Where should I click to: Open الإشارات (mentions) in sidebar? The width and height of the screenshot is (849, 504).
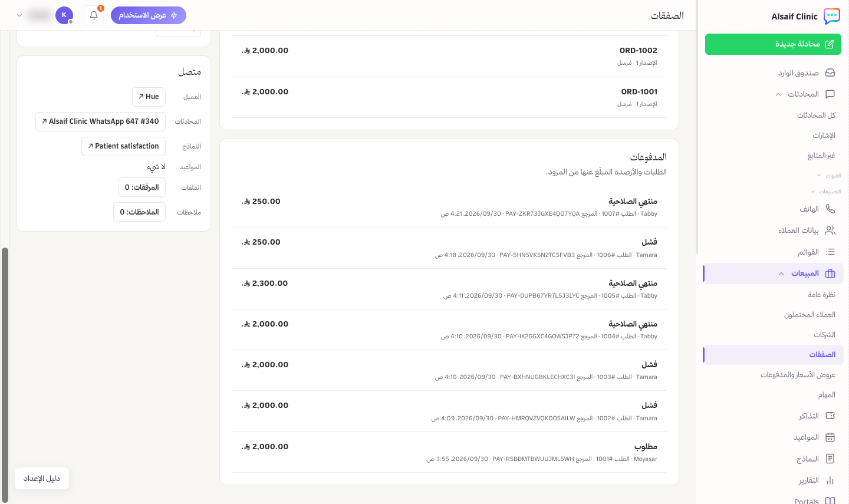(x=824, y=135)
